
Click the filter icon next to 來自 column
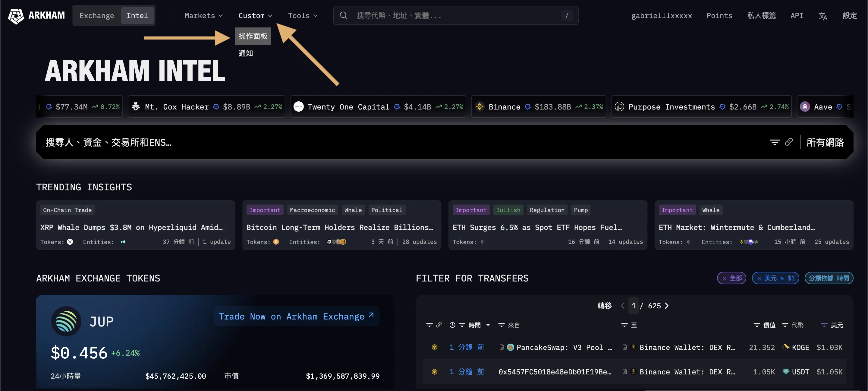[x=502, y=325]
